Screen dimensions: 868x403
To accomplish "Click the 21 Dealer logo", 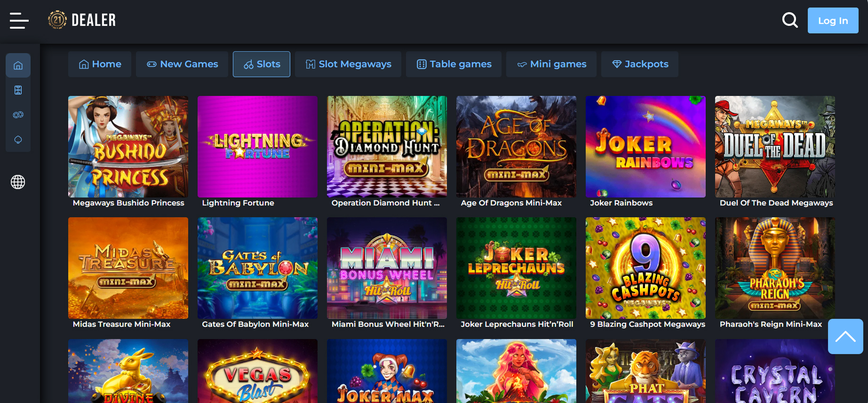I will 82,20.
